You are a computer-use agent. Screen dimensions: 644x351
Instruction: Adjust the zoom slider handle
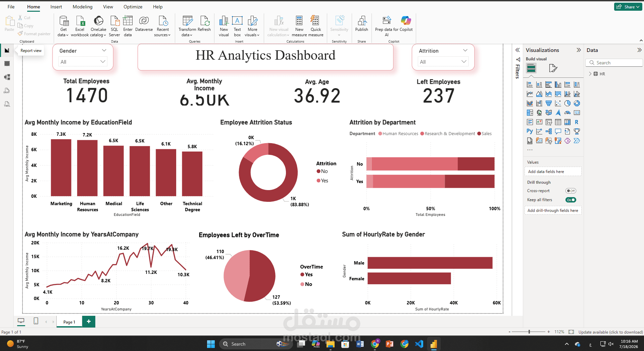tap(529, 332)
